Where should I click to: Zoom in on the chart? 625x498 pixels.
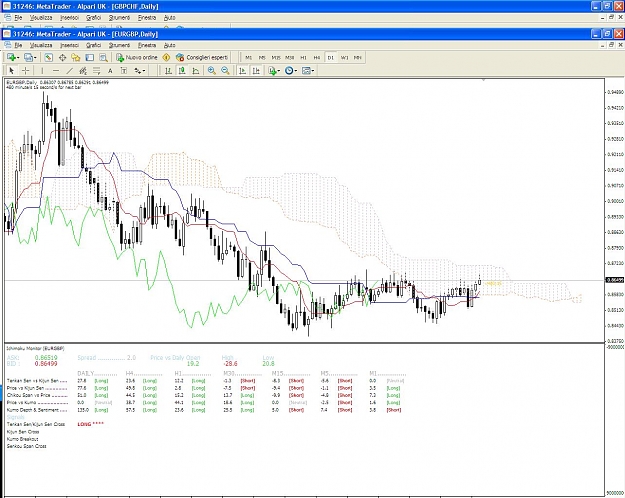pyautogui.click(x=212, y=71)
